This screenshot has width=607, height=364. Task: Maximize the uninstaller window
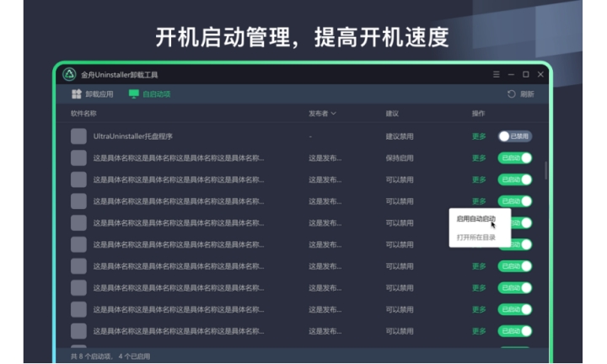pyautogui.click(x=525, y=74)
